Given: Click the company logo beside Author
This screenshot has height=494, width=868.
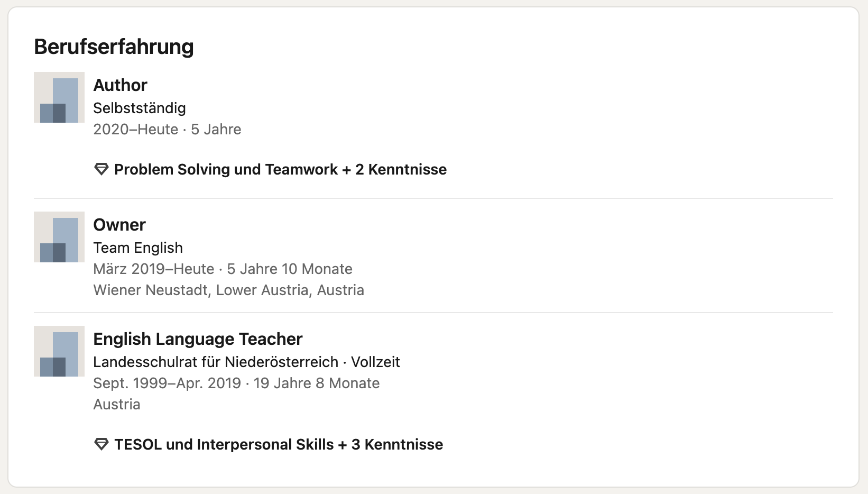Looking at the screenshot, I should (x=59, y=97).
